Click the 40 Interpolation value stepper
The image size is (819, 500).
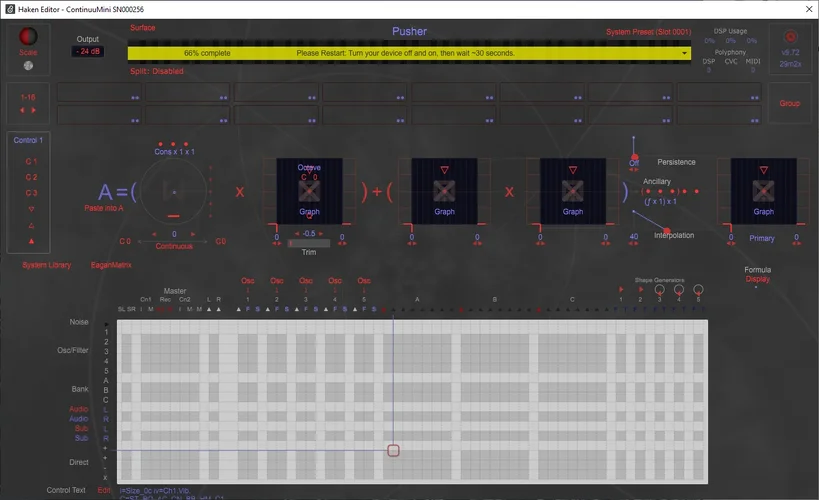tap(634, 239)
